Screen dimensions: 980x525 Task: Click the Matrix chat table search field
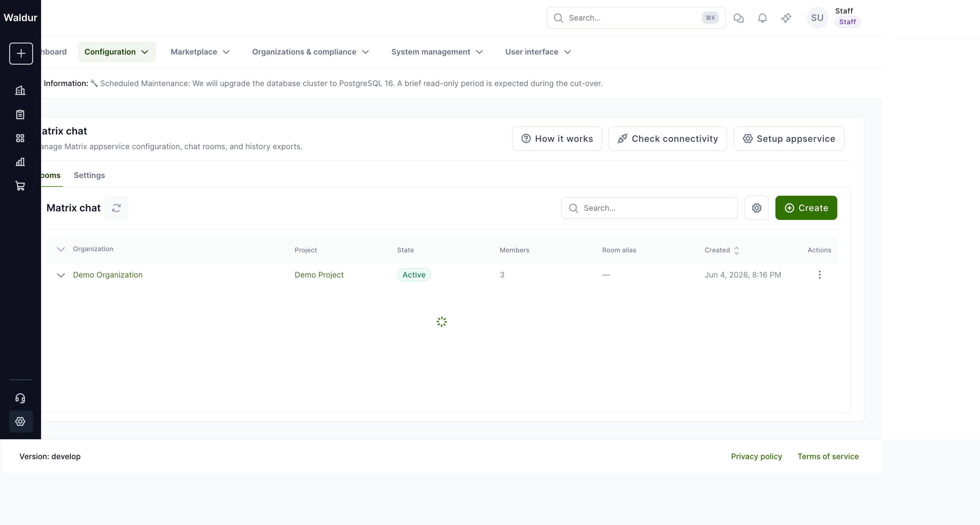coord(649,208)
